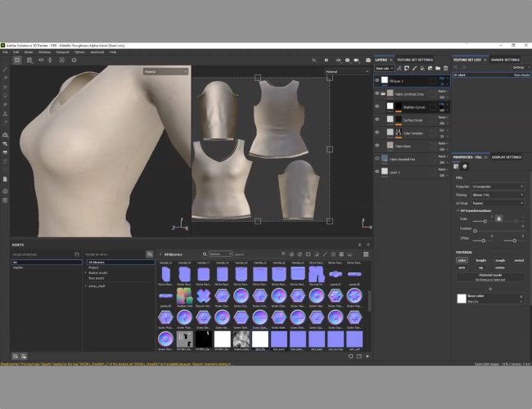This screenshot has height=409, width=532.
Task: Toggle visibility of Surface Detail layer
Action: coord(377,119)
